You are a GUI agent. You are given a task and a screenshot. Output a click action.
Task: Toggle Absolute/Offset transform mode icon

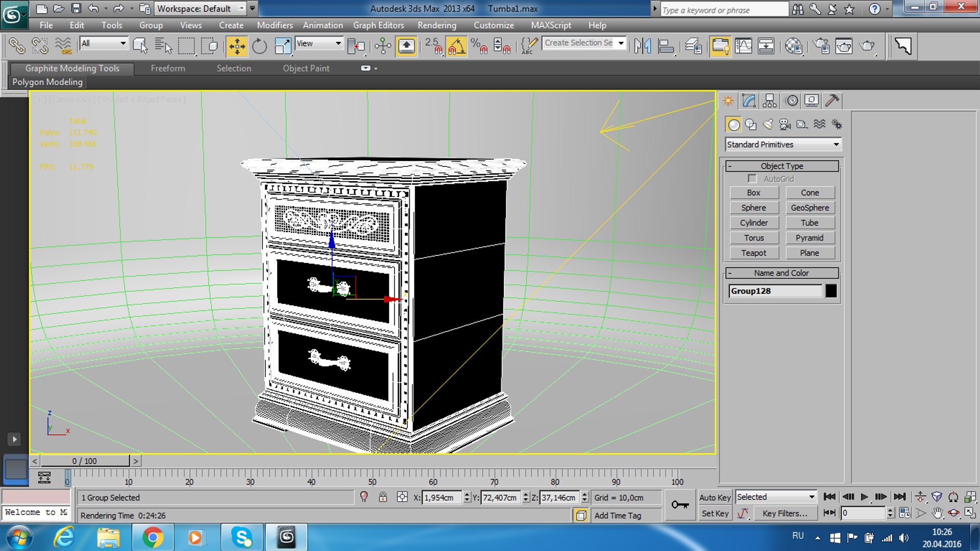[402, 497]
